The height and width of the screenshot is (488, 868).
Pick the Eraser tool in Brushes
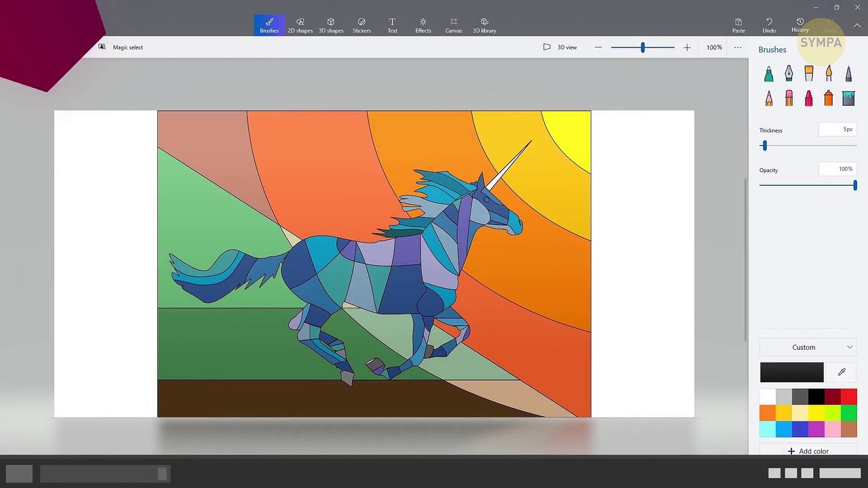789,99
